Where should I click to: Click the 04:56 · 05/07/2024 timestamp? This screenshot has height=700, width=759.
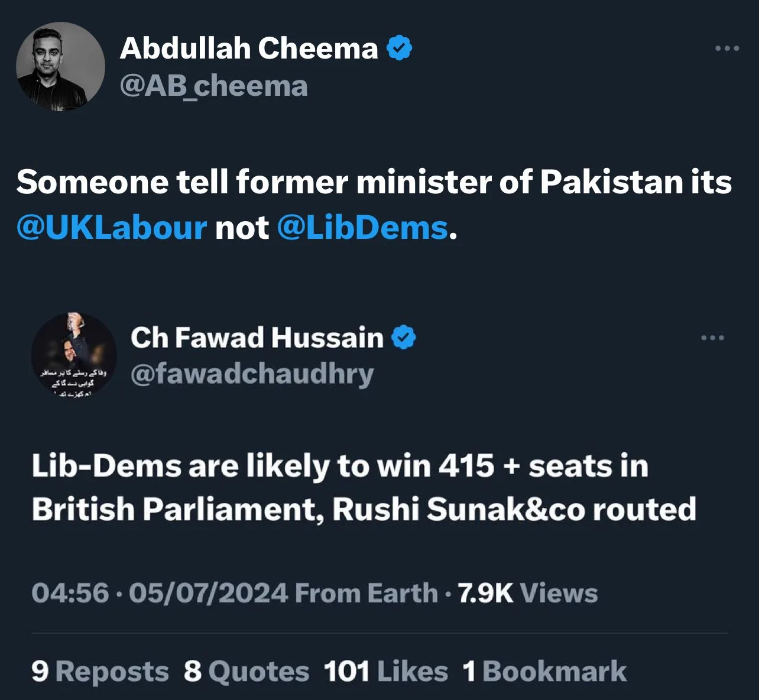click(160, 593)
